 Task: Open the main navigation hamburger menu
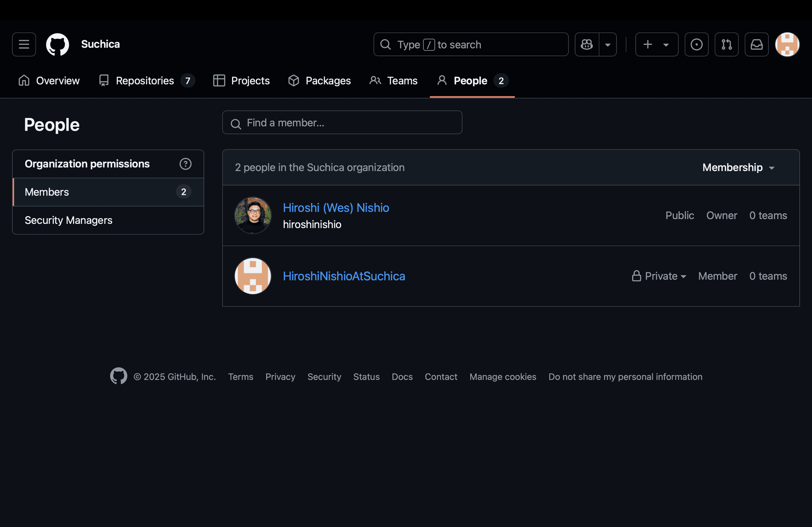click(24, 44)
